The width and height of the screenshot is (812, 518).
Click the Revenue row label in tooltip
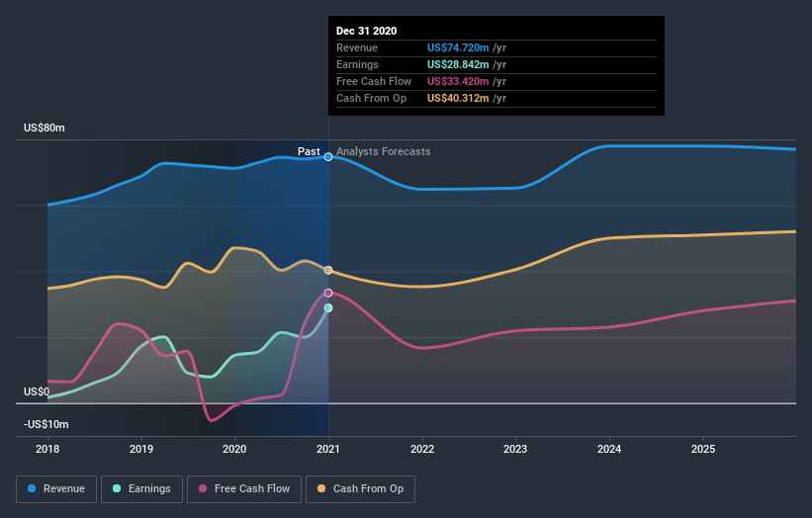(357, 47)
